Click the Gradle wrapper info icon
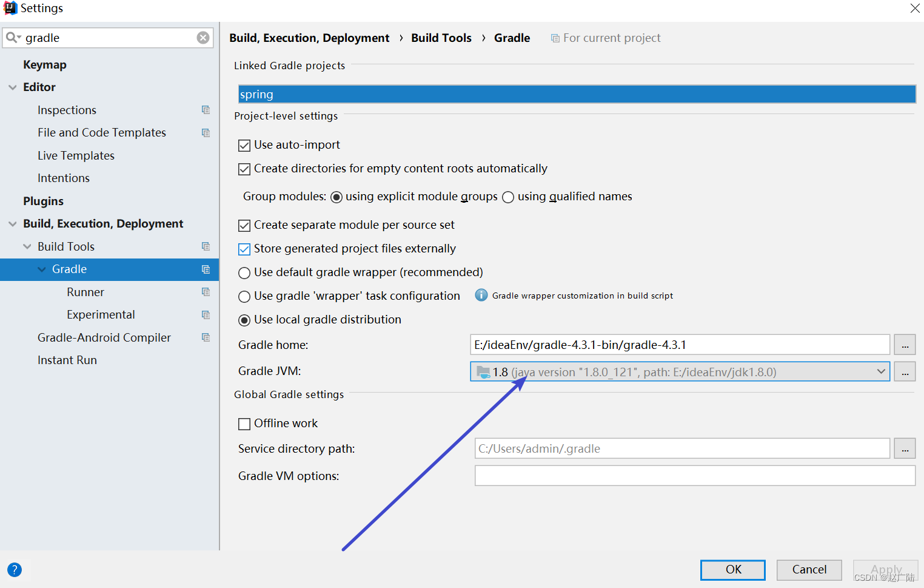The height and width of the screenshot is (588, 924). [x=481, y=296]
